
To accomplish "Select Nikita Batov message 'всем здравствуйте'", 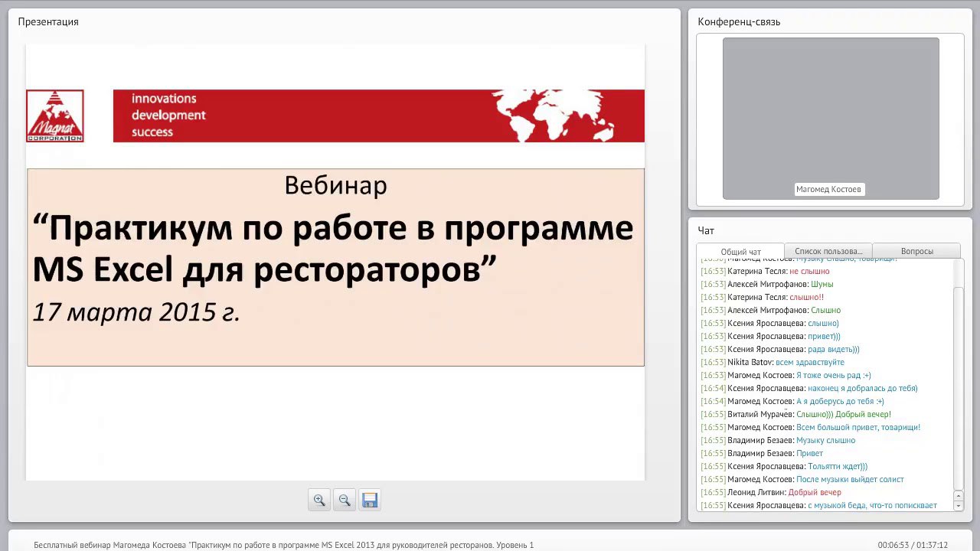I will pos(810,362).
